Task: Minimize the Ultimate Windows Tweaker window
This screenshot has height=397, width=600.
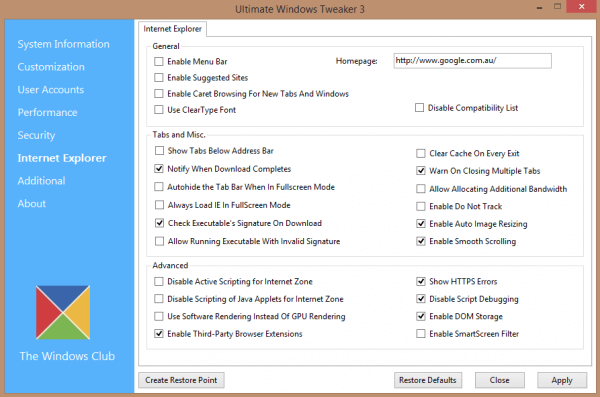Action: click(x=540, y=8)
